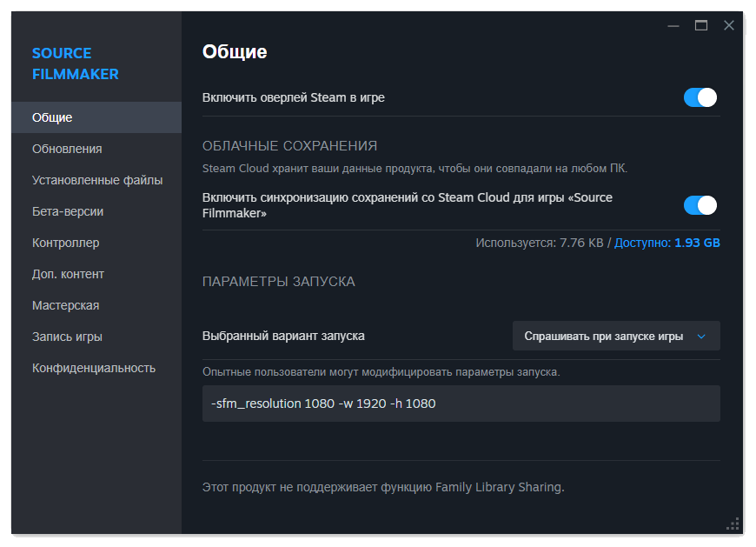Click the SOURCE FILMMAKER title heading
The height and width of the screenshot is (547, 756).
pos(75,63)
